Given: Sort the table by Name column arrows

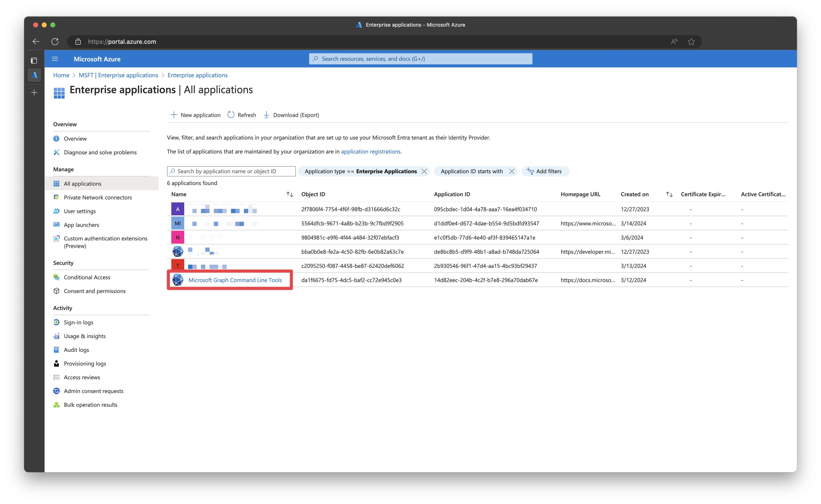Looking at the screenshot, I should [290, 194].
